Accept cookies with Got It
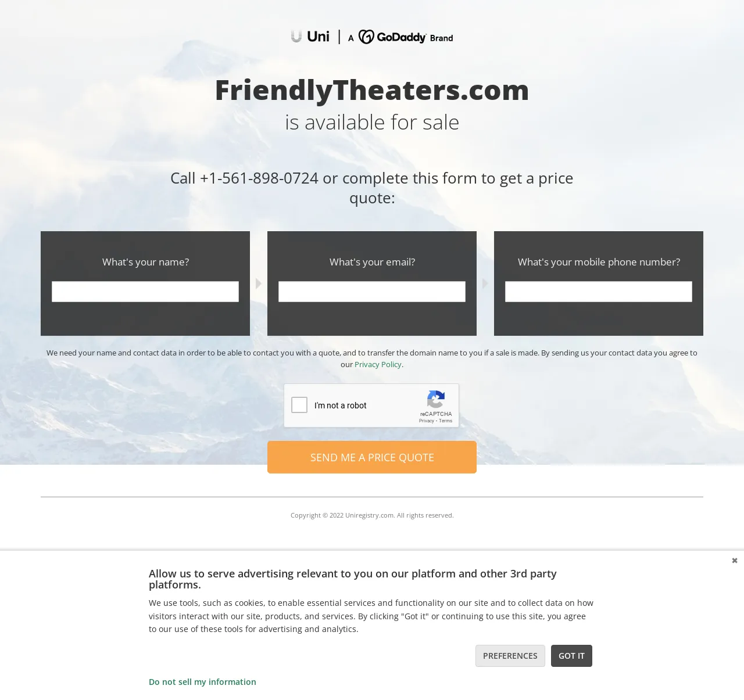Image resolution: width=744 pixels, height=700 pixels. (571, 656)
